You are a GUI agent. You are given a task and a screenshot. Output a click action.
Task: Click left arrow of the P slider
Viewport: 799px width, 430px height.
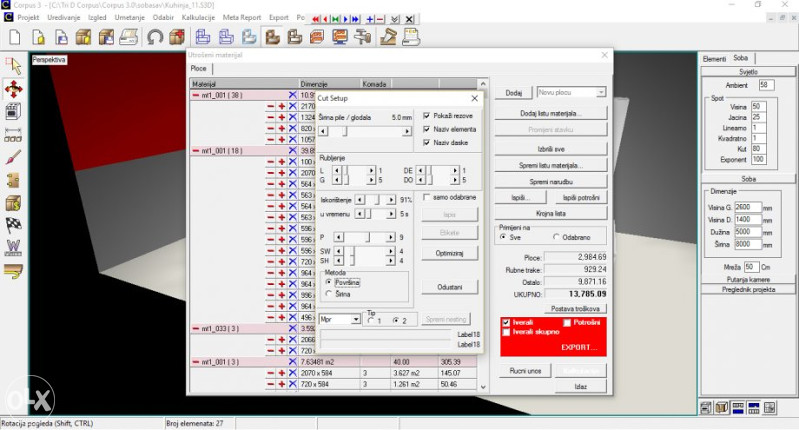[338, 237]
